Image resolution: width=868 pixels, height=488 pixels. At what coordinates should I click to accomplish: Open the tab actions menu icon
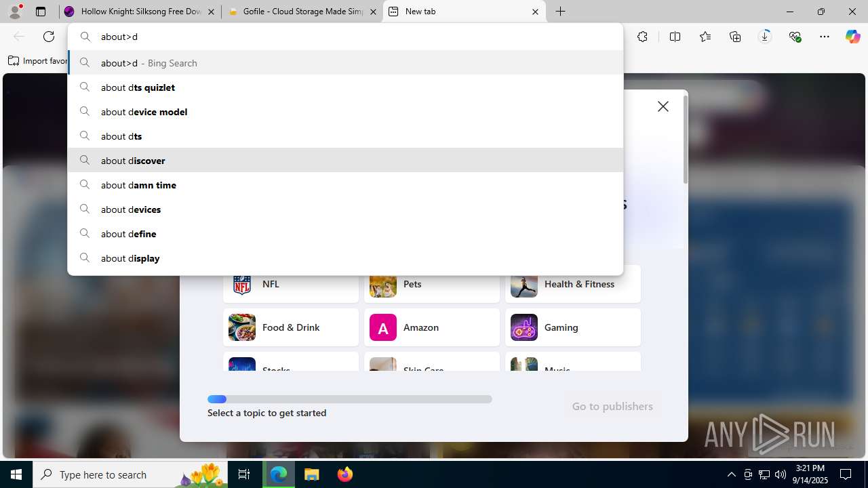click(41, 12)
